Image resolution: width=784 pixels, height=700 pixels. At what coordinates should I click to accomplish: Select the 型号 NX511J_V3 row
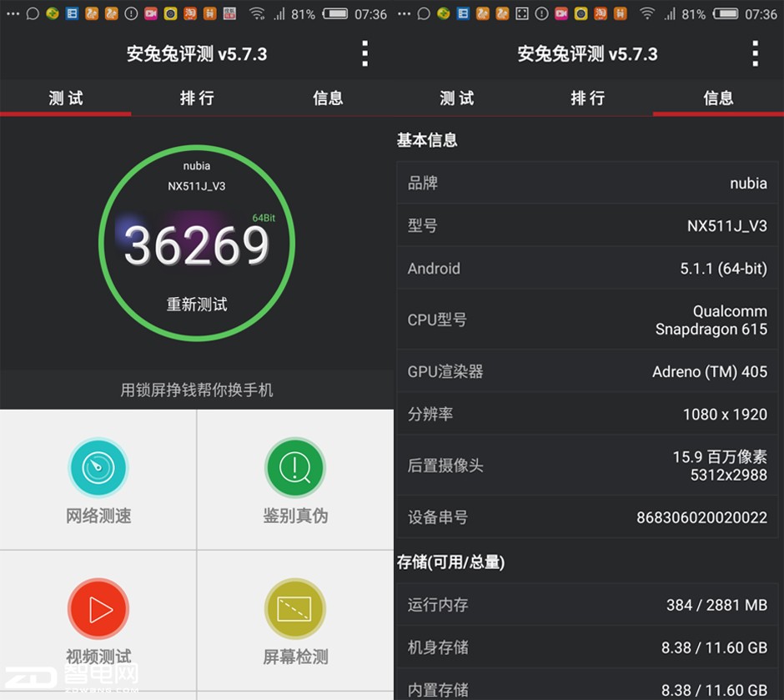point(587,225)
